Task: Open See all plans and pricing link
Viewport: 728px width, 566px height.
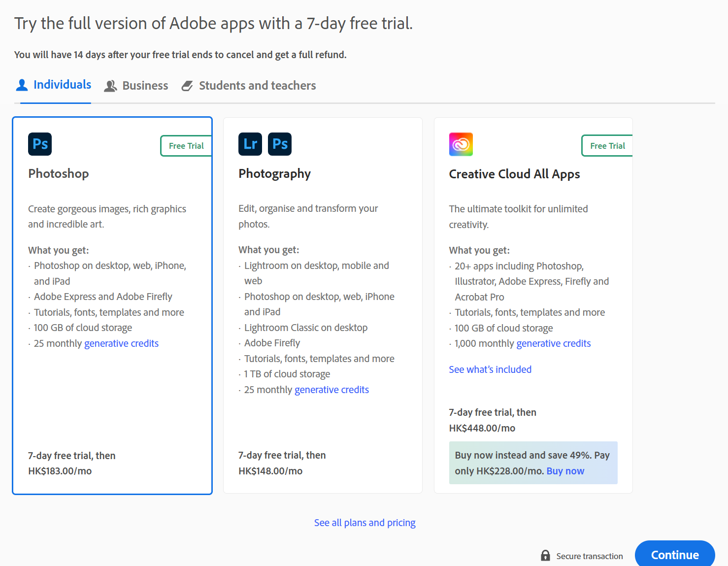Action: (x=365, y=523)
